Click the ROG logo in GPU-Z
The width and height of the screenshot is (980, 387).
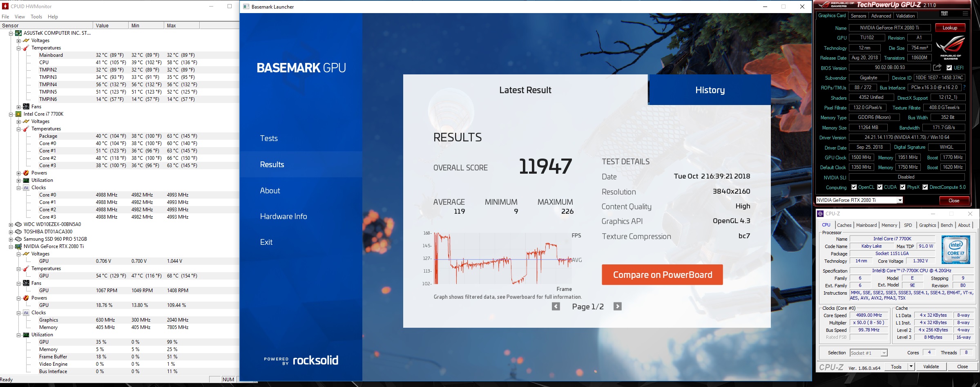[950, 48]
